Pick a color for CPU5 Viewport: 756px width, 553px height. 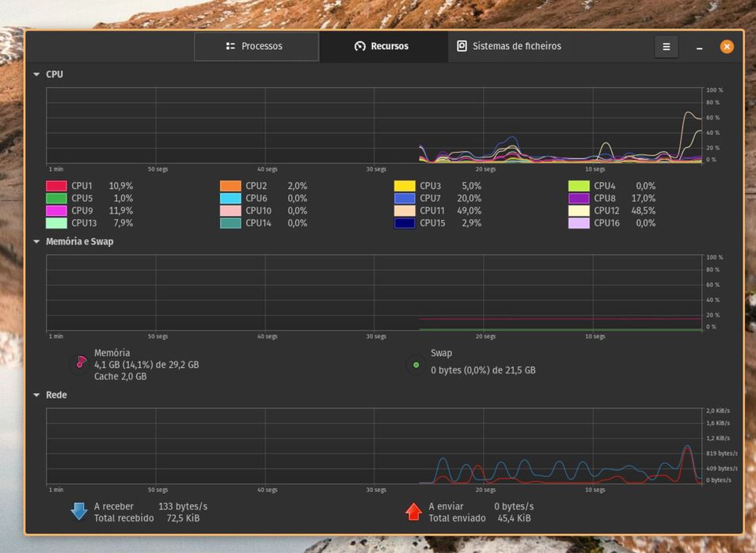pos(56,199)
